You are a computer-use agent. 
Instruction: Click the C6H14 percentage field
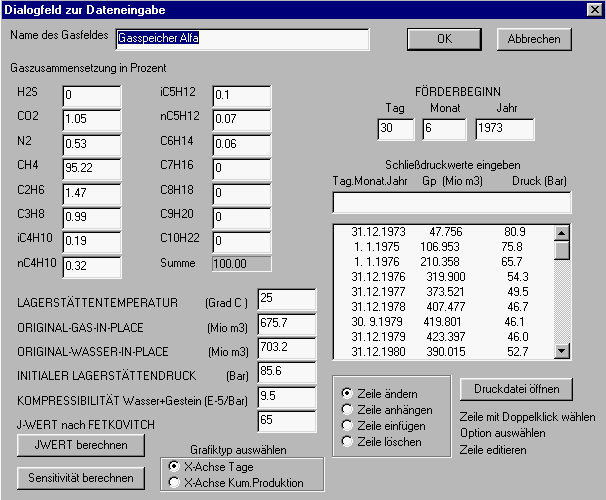point(242,145)
